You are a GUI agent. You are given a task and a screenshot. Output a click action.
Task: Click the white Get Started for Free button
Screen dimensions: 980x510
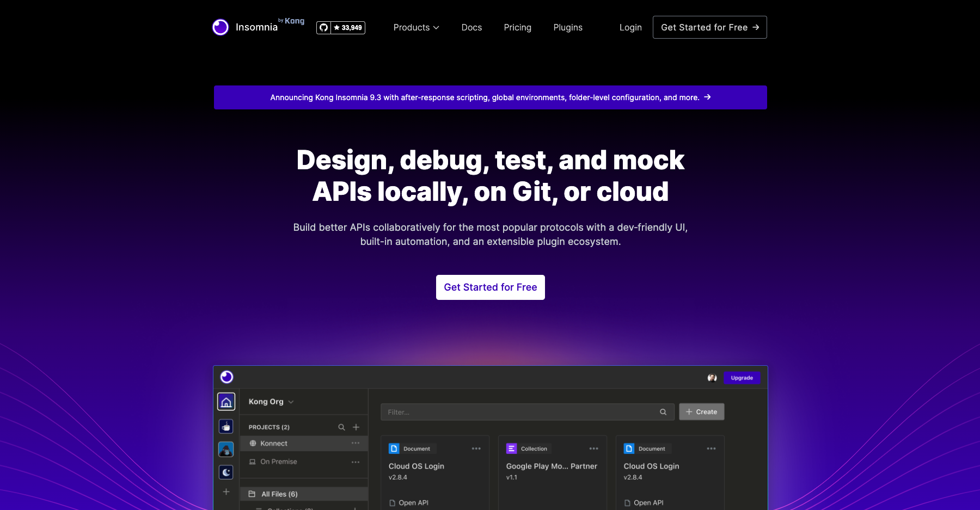click(490, 287)
